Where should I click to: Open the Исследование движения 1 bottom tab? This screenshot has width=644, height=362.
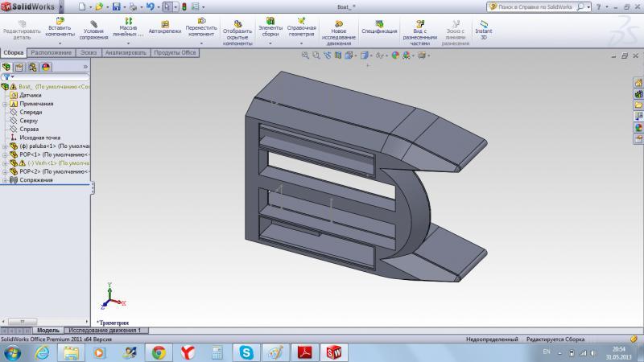pyautogui.click(x=105, y=330)
